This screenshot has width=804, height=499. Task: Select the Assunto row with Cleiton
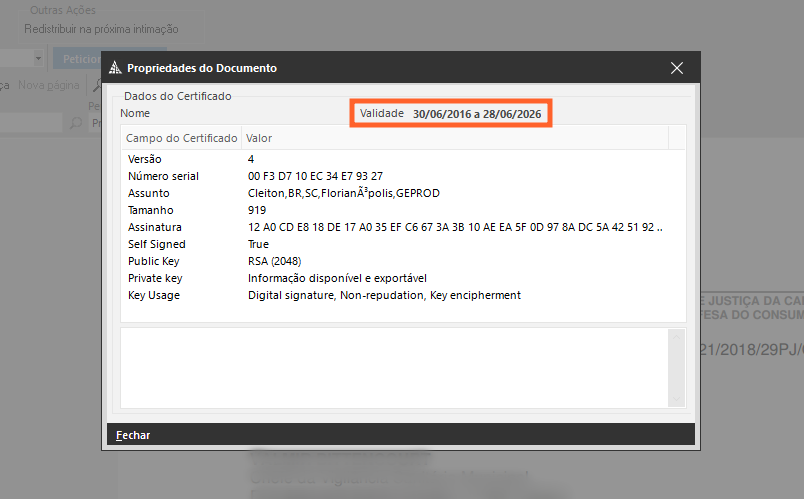click(x=149, y=193)
